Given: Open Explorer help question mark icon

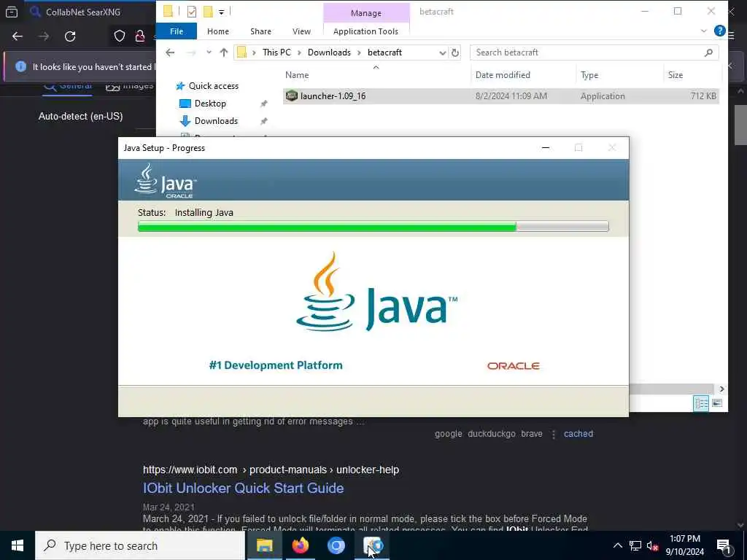Looking at the screenshot, I should [x=719, y=31].
